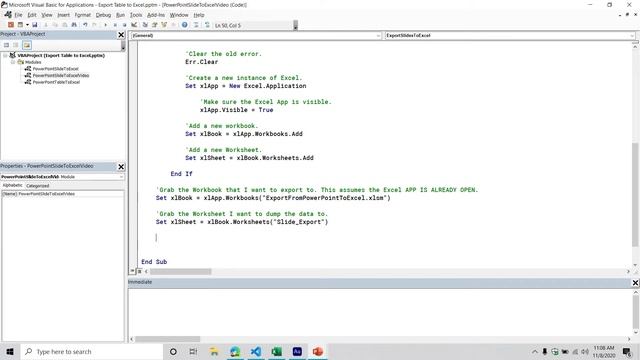Open Object Browser toolbar icon
Viewport: 640px width, 360px height.
[164, 25]
